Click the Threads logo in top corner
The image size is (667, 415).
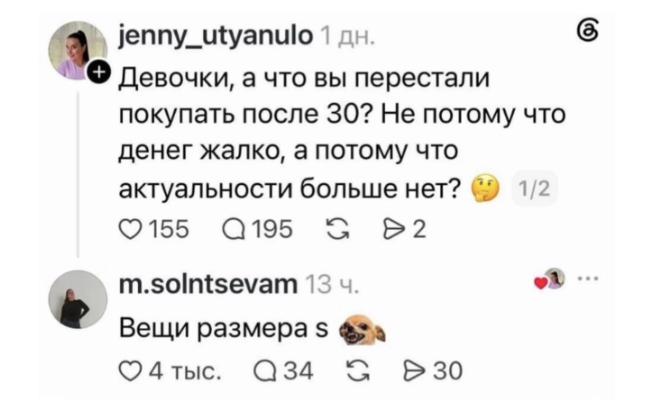point(588,32)
